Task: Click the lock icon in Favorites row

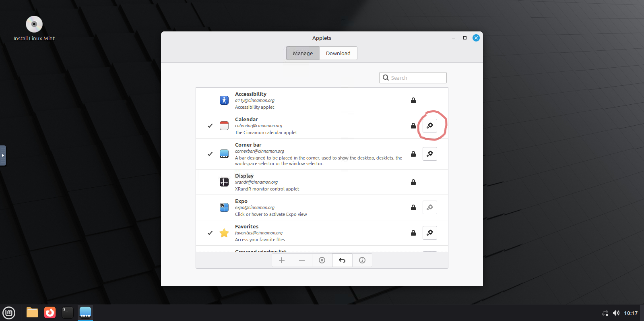Action: click(x=413, y=233)
